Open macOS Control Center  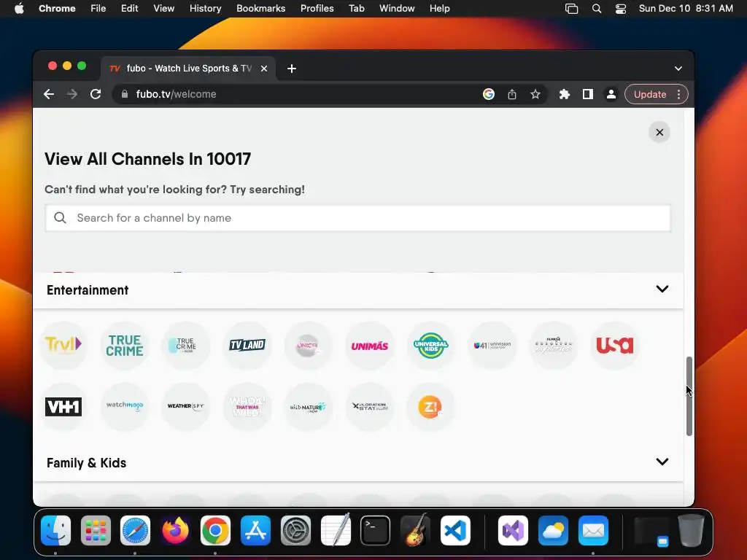click(x=621, y=9)
